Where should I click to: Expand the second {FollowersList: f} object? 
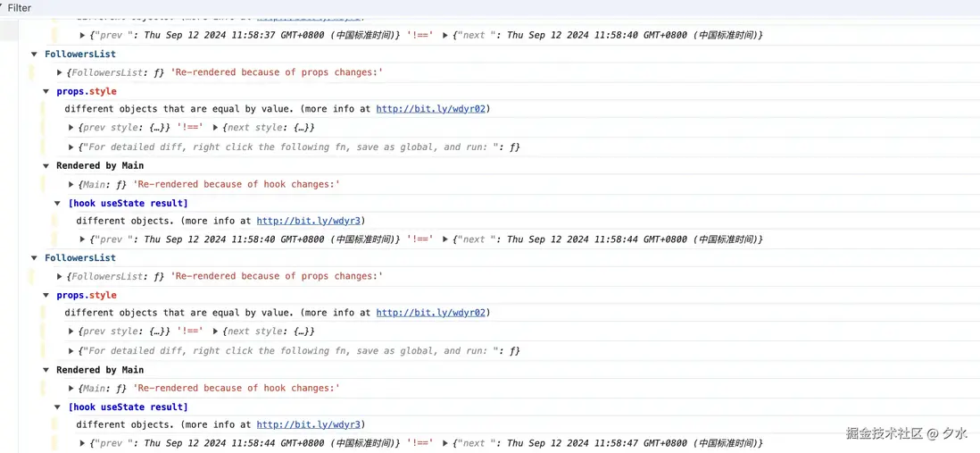coord(60,276)
